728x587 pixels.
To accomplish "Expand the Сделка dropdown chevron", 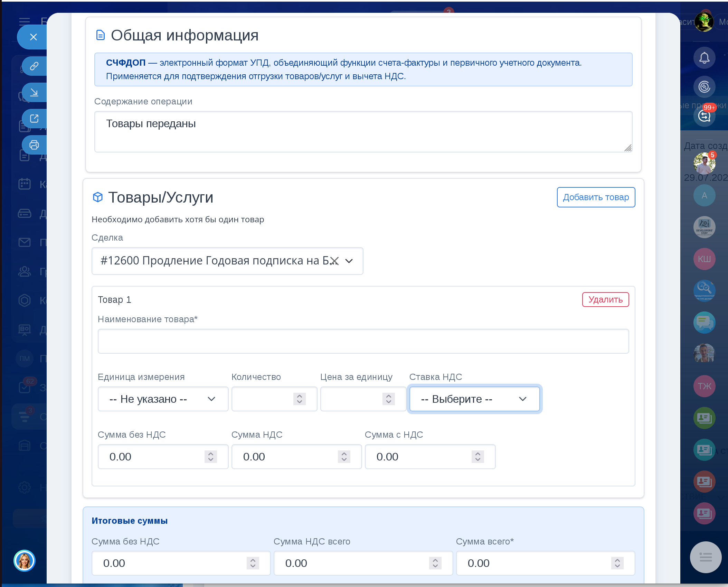I will [349, 261].
